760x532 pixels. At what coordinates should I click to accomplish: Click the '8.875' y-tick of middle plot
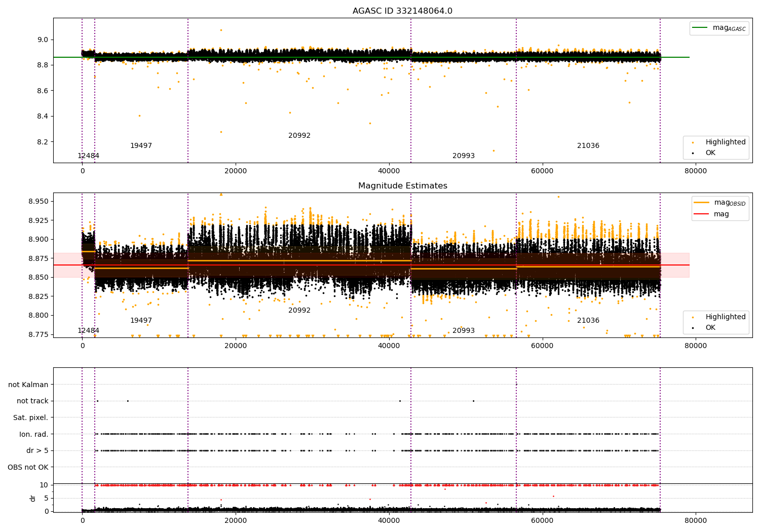tap(38, 258)
